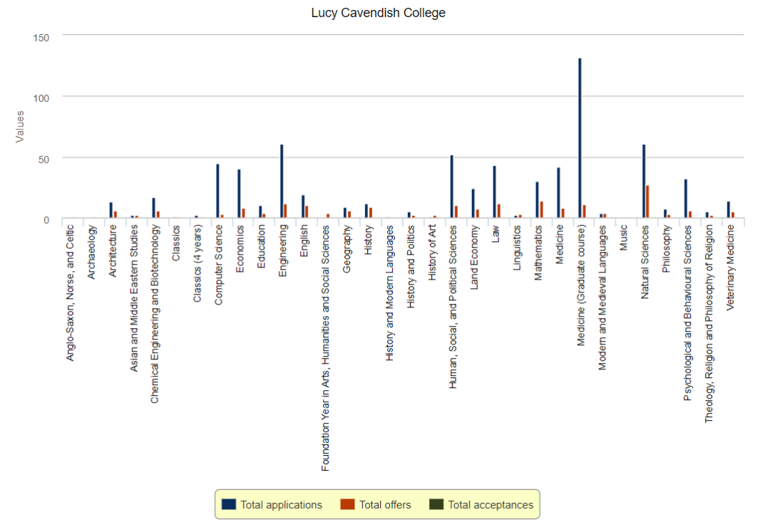Click the Values y-axis title
The height and width of the screenshot is (532, 770).
point(20,127)
